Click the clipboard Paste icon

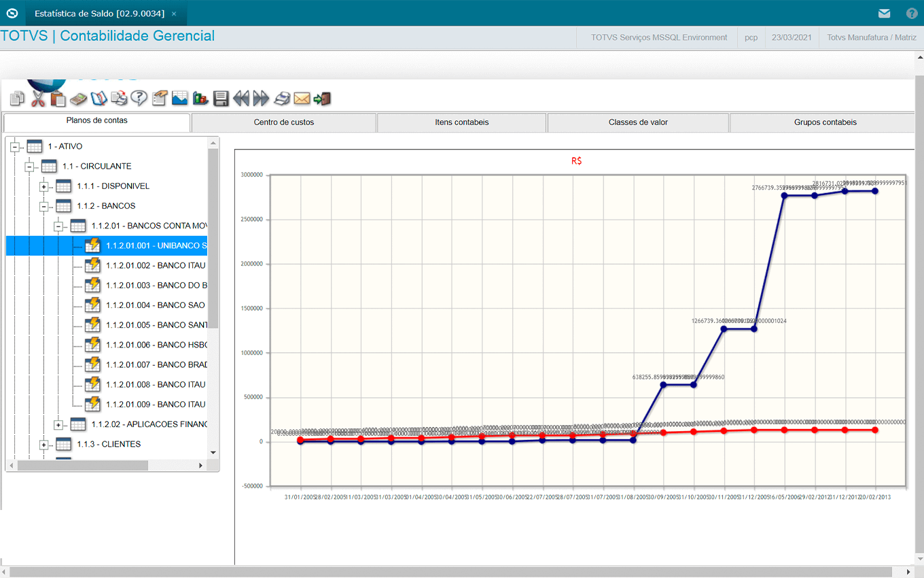pyautogui.click(x=58, y=99)
